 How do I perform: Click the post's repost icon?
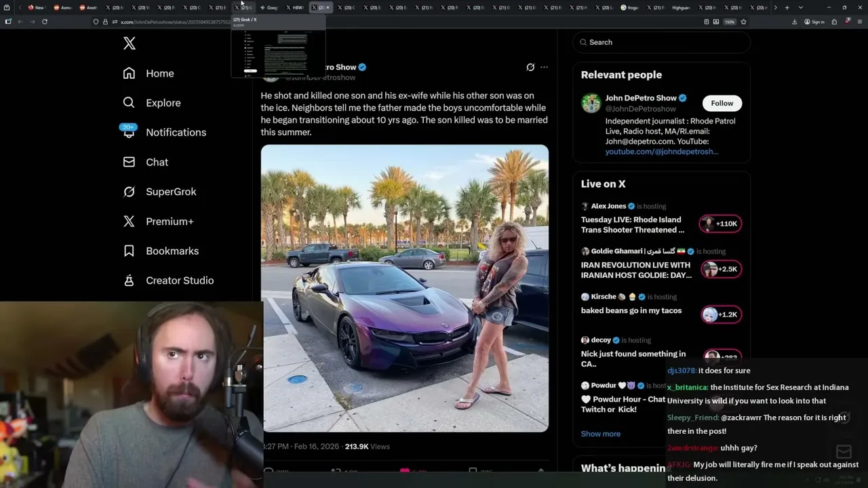tap(335, 471)
